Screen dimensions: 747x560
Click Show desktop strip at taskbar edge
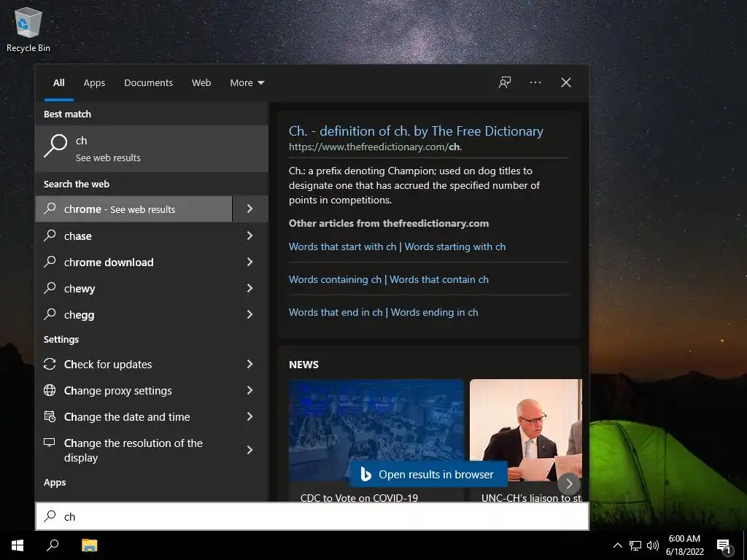tap(745, 545)
